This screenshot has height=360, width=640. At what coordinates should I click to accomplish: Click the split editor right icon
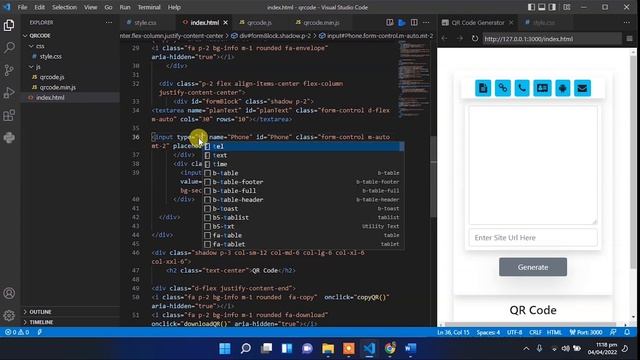(414, 22)
